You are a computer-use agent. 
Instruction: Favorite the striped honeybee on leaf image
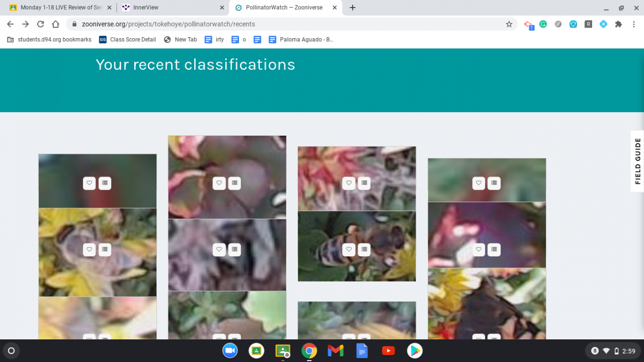[x=349, y=249]
